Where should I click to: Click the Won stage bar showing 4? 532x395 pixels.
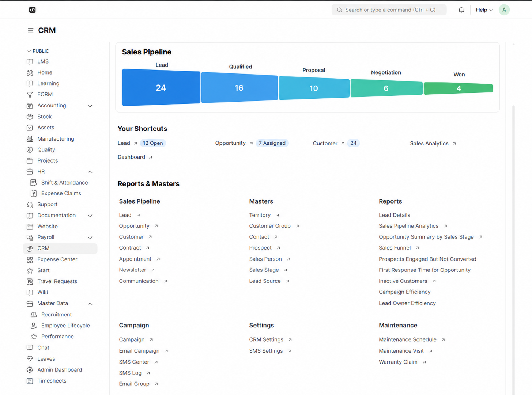coord(458,88)
